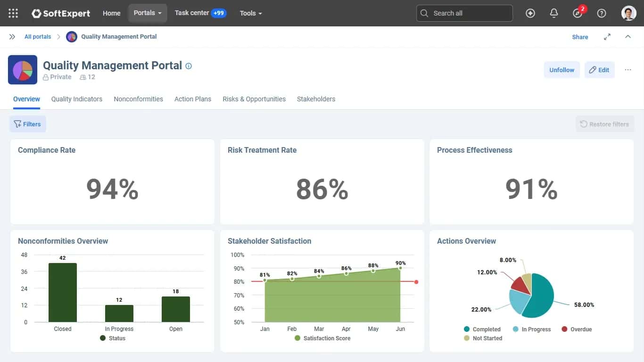The image size is (644, 362).
Task: Click the large portal pie chart thumbnail
Action: (x=23, y=70)
